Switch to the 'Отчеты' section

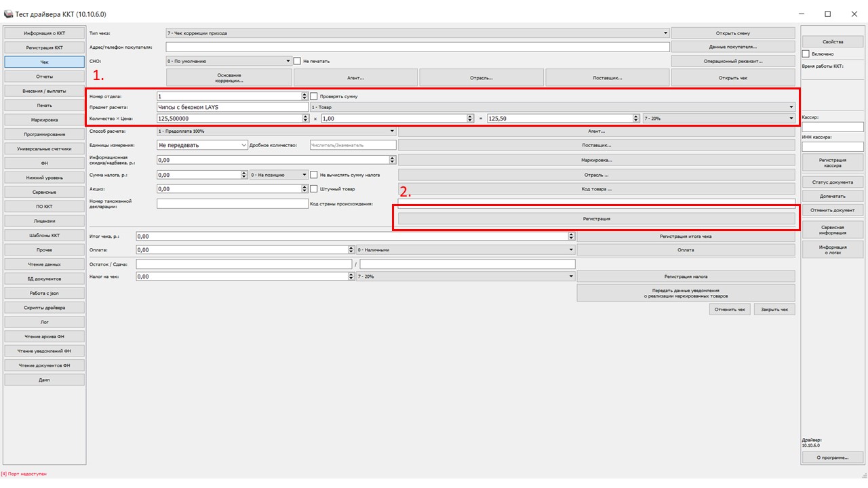point(45,76)
